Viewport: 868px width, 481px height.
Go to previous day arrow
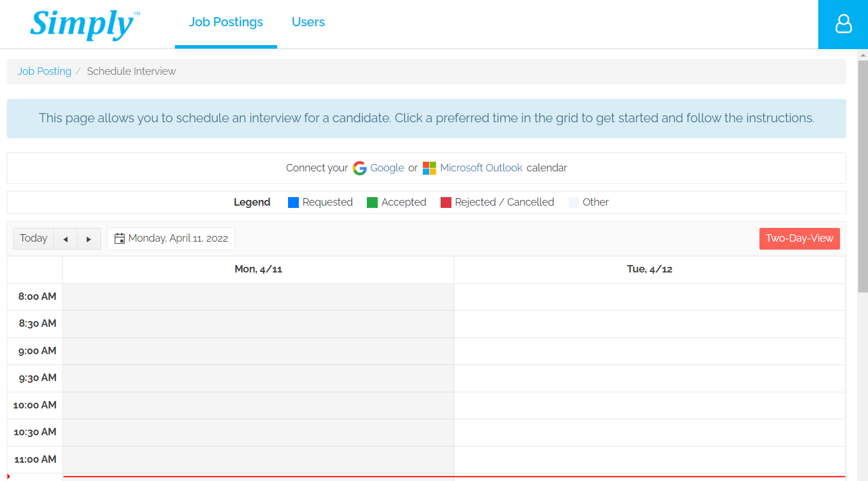pyautogui.click(x=65, y=239)
